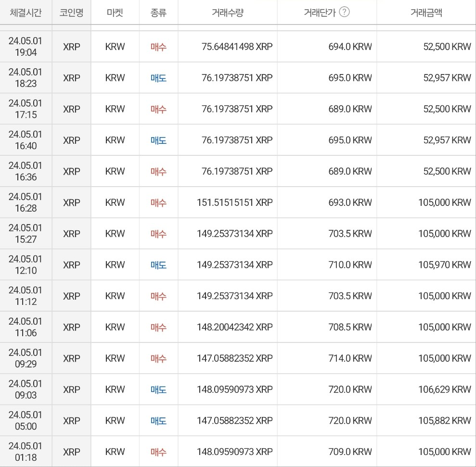Select the 거래금액 column header
Screen dimensions: 476x467
426,13
